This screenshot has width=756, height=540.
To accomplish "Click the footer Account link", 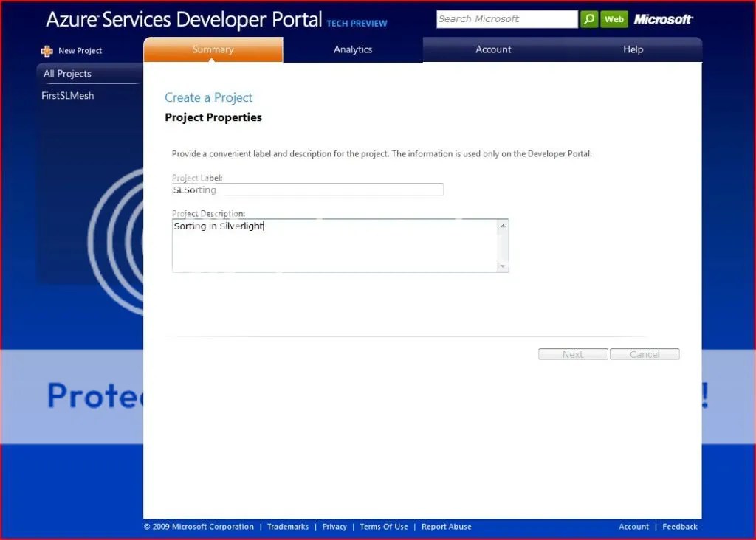I will [x=633, y=527].
